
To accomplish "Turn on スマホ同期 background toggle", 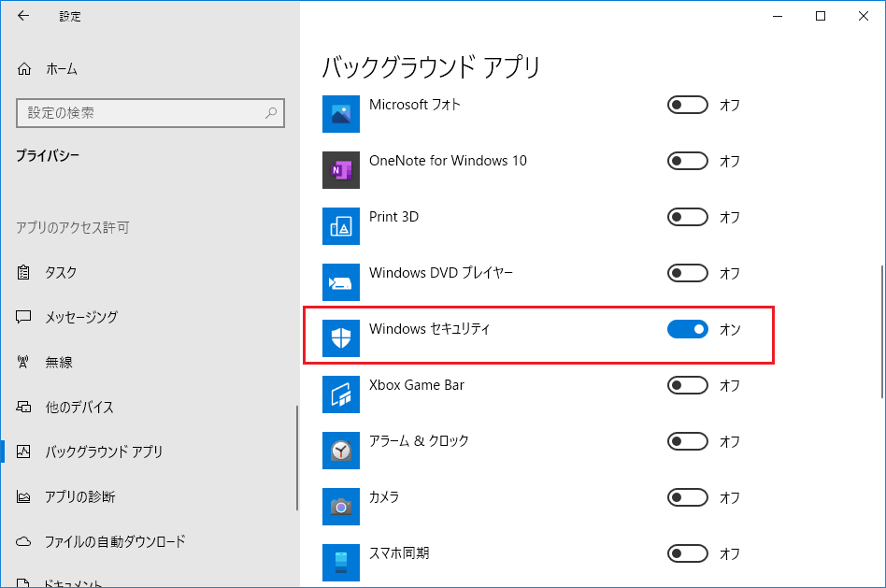I will (687, 553).
